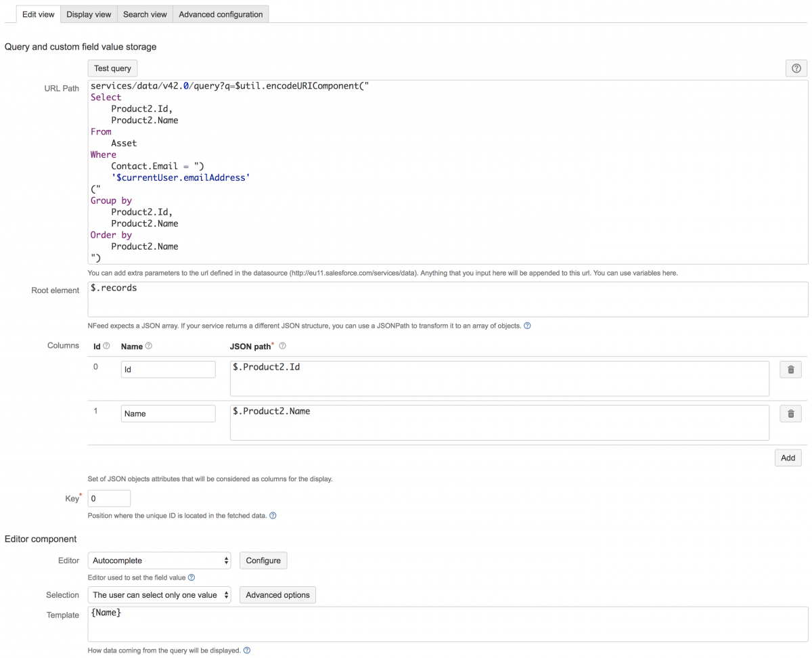812x658 pixels.
Task: Open help icon next to Name column header
Action: click(149, 346)
